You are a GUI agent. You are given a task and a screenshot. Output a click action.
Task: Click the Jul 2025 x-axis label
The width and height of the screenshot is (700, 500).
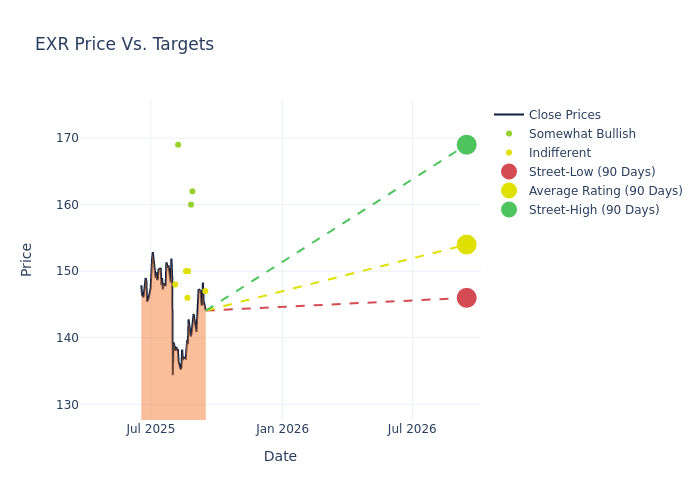click(151, 429)
